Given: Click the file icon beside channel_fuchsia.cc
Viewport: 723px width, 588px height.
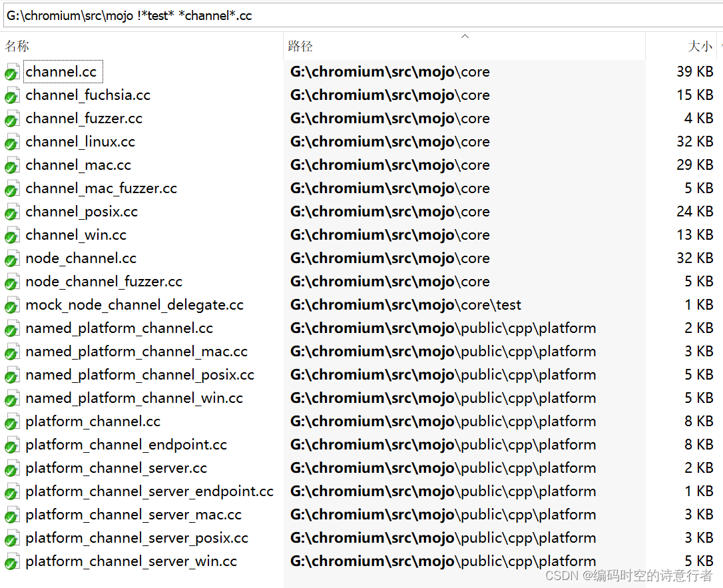Looking at the screenshot, I should pos(12,96).
